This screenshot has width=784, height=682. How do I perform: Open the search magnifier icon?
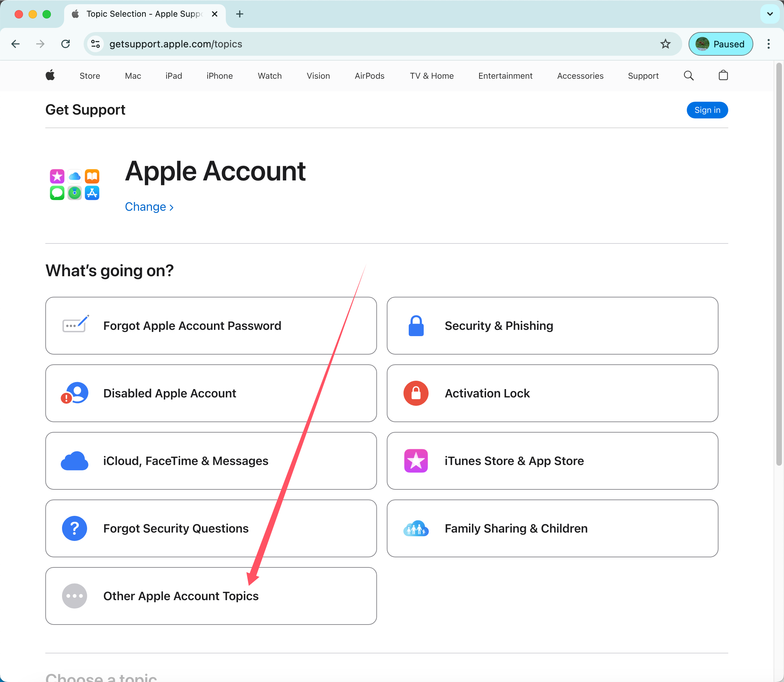click(x=689, y=75)
